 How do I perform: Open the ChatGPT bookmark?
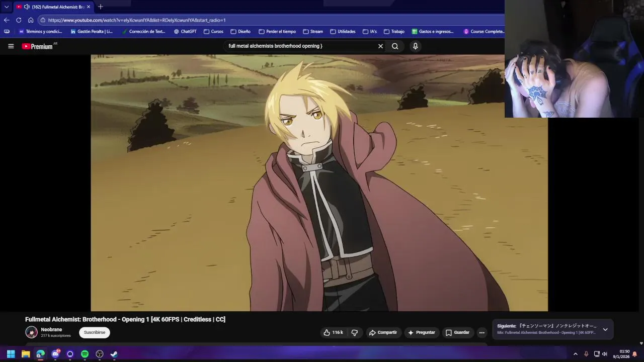185,31
